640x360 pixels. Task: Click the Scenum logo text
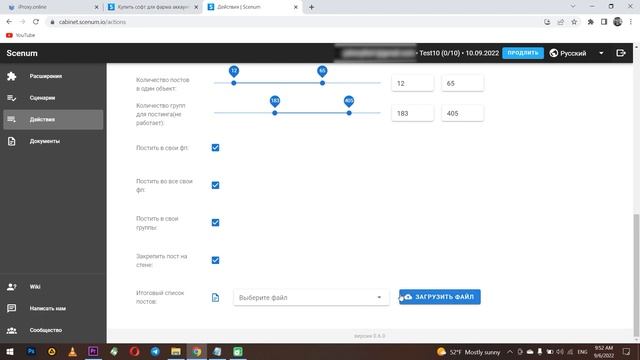[x=22, y=53]
